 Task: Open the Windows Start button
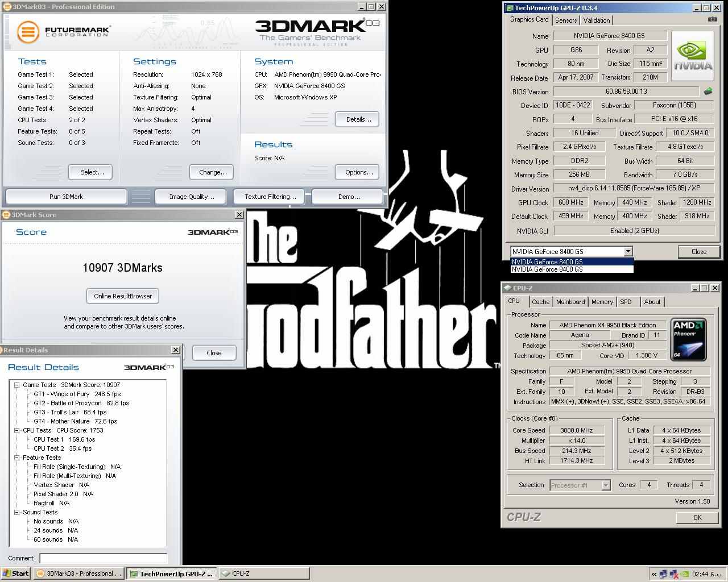tap(16, 573)
